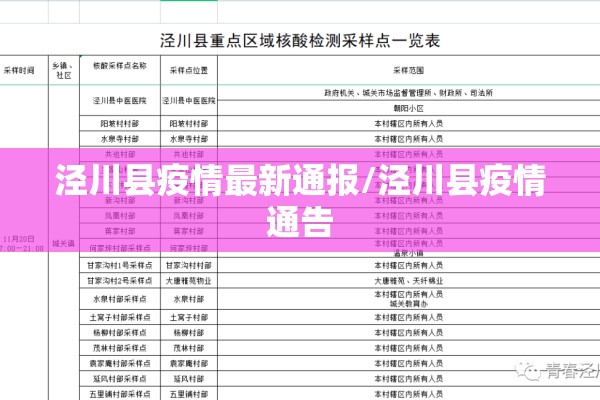This screenshot has width=600, height=400.
Task: Select 泾川县中医医院 in the 核酸采样点名称 column
Action: click(x=120, y=101)
